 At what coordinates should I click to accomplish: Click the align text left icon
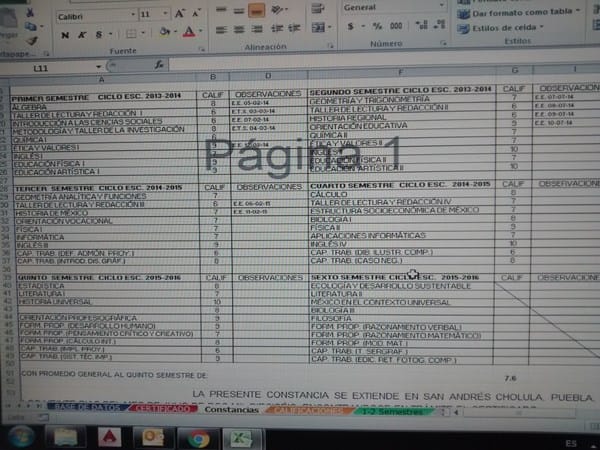pos(221,29)
